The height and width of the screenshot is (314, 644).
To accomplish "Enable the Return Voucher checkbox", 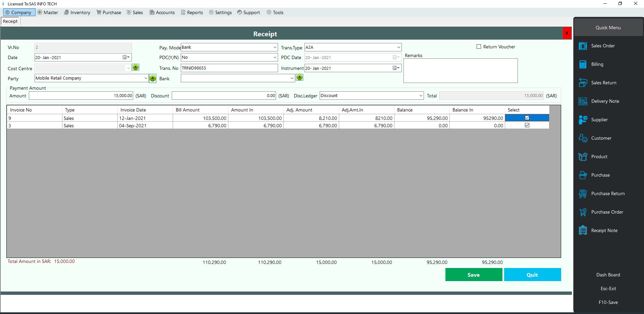I will tap(479, 47).
